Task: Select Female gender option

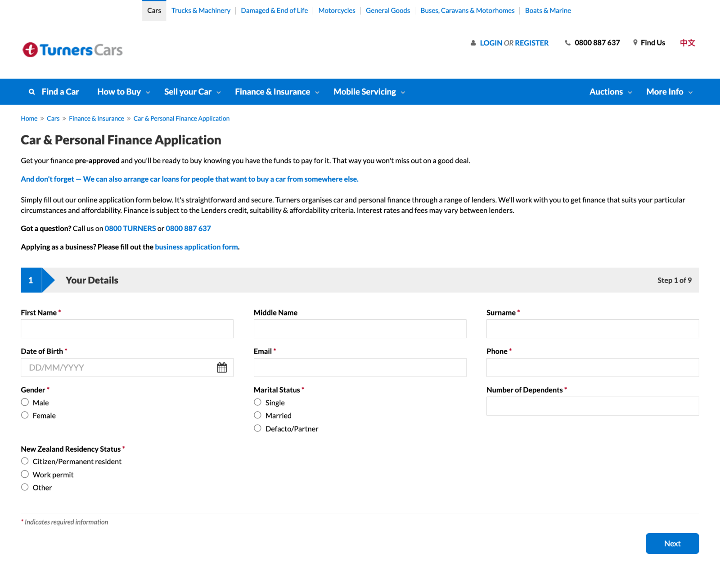Action: [25, 415]
